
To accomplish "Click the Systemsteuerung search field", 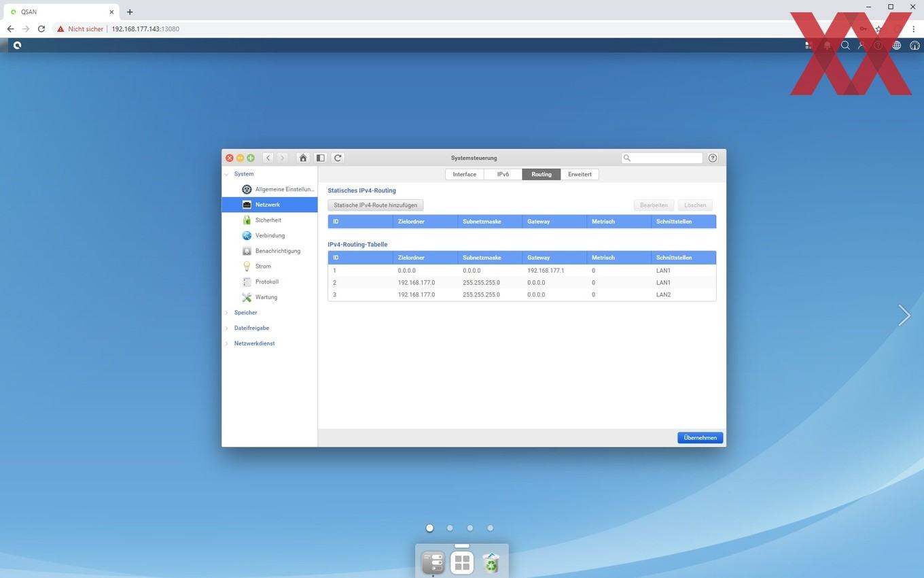I will pyautogui.click(x=662, y=158).
